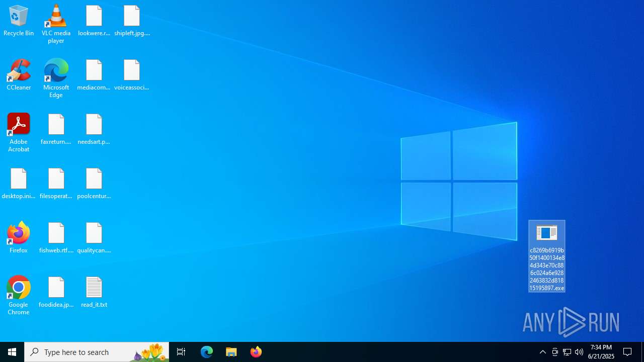The image size is (644, 362).
Task: Select the lookwere.r... file icon
Action: point(94,21)
